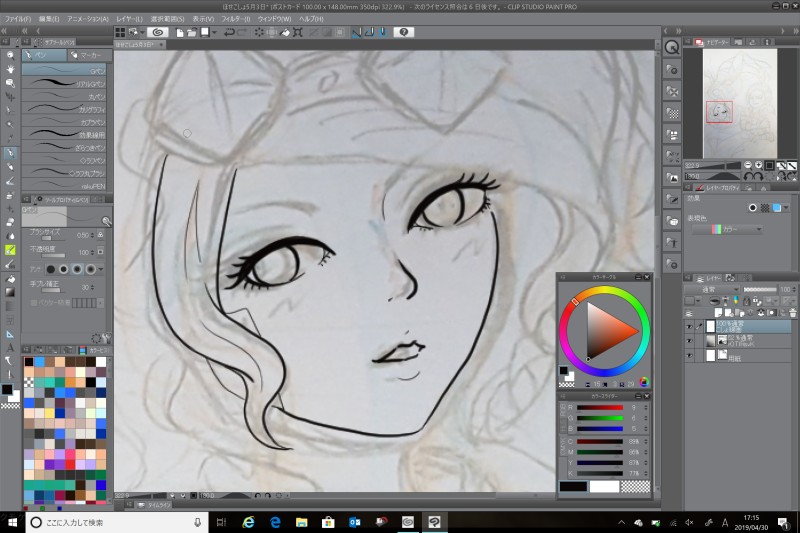Open the palette color dropdown in Layer panel
The width and height of the screenshot is (800, 533).
pyautogui.click(x=693, y=301)
